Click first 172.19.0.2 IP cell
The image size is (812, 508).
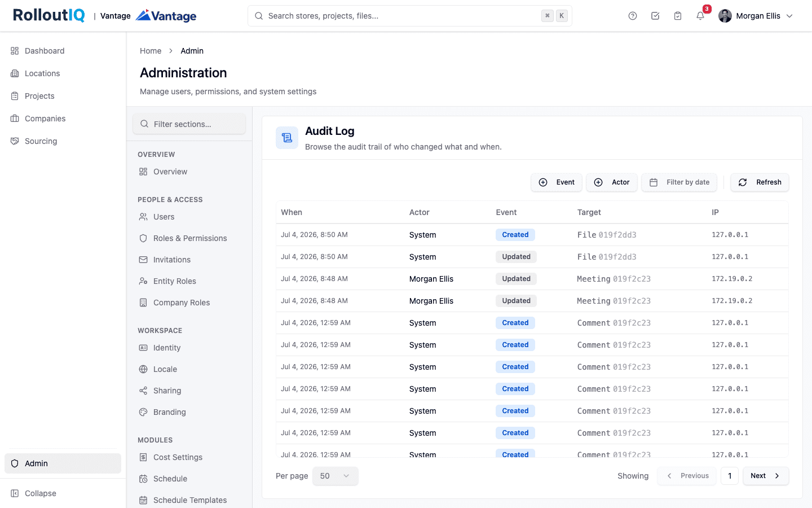(x=732, y=279)
